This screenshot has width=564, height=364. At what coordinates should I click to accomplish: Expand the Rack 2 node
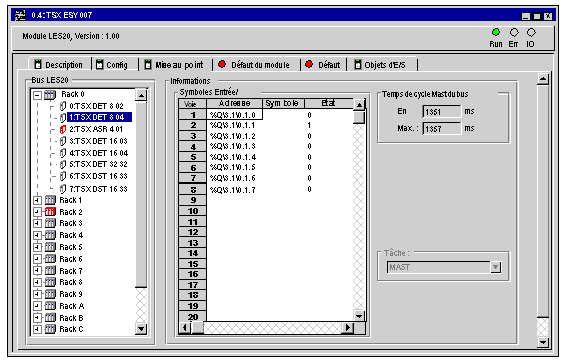37,212
